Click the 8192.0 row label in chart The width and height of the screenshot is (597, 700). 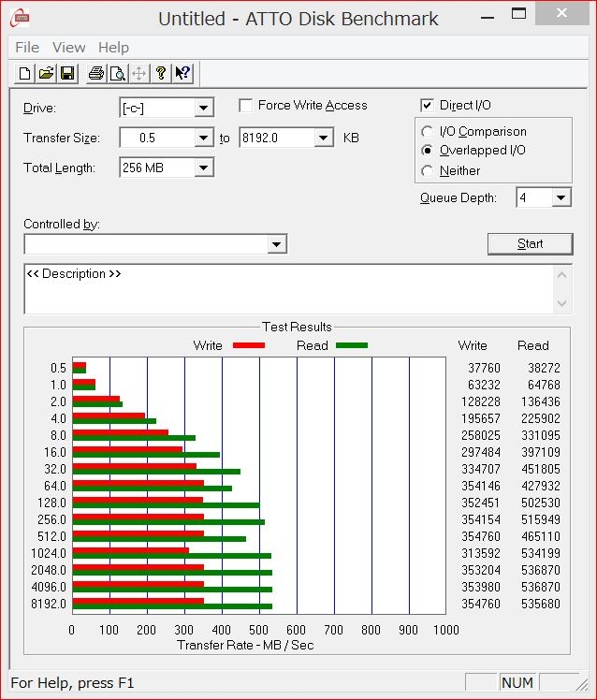tap(49, 604)
